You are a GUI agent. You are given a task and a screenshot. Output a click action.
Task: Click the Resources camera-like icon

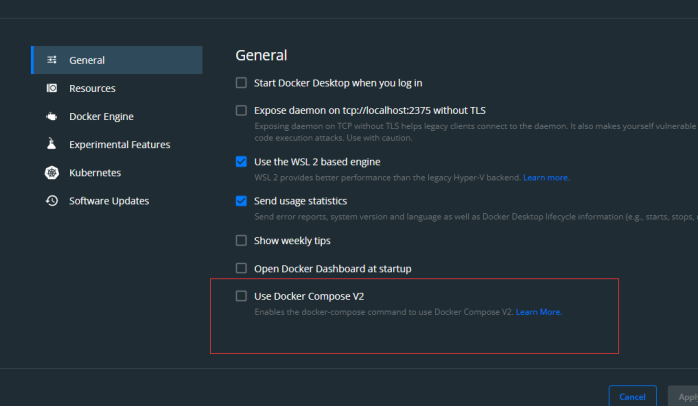[x=51, y=88]
